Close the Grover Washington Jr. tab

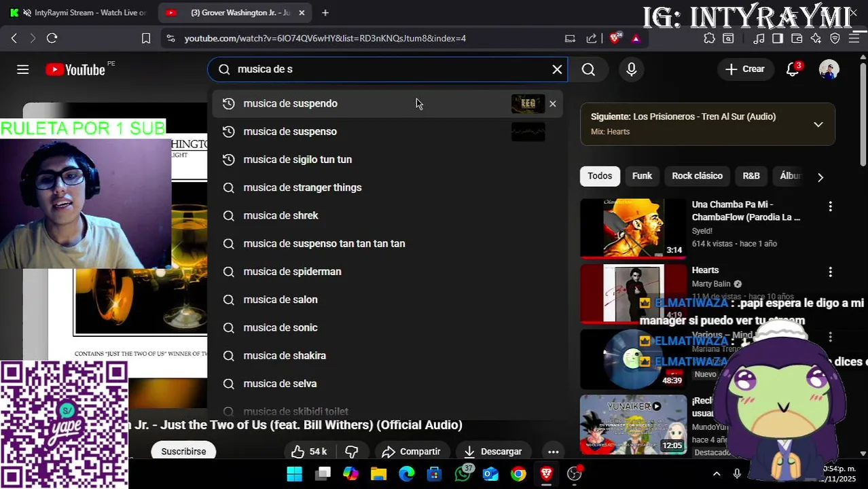tap(302, 13)
